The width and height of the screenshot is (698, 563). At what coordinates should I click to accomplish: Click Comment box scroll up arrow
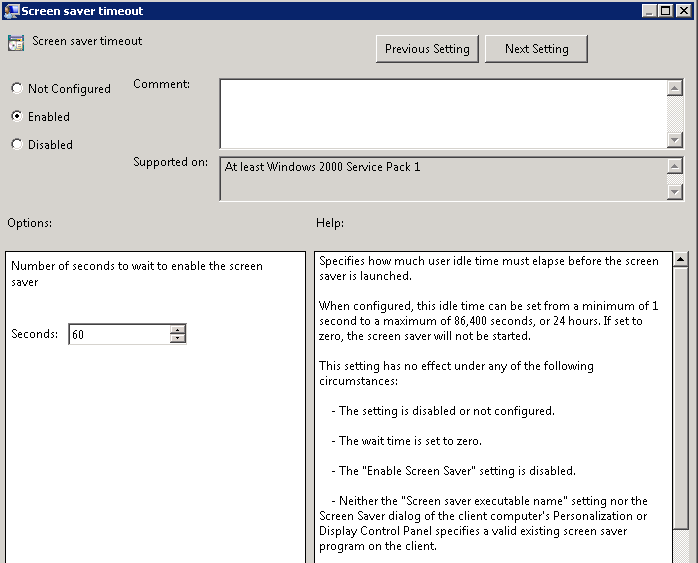(675, 88)
